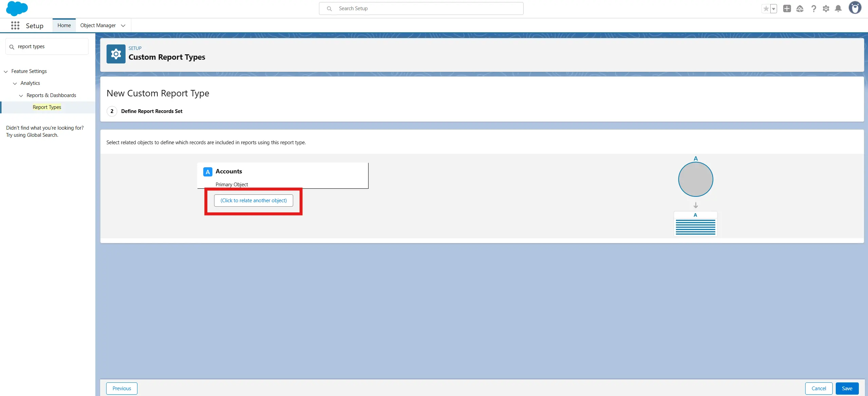Select Report Types in sidebar

click(47, 107)
